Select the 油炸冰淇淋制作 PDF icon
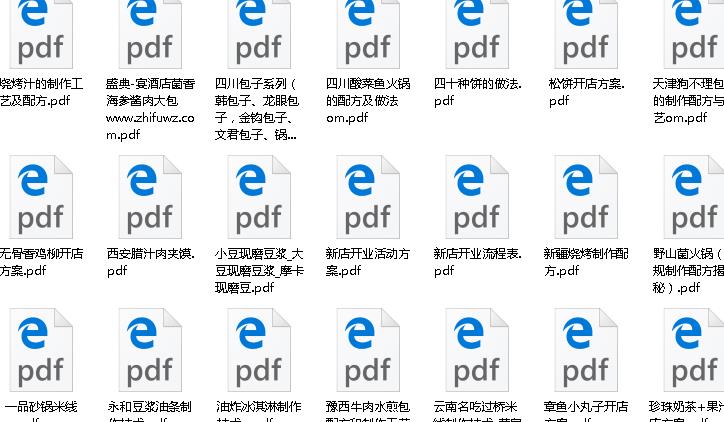The height and width of the screenshot is (422, 724). pos(259,350)
